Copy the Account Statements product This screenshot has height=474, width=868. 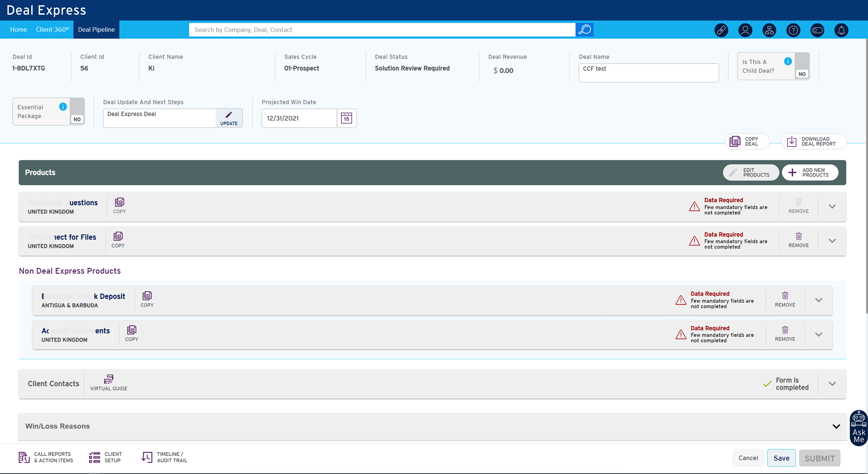[x=131, y=333]
